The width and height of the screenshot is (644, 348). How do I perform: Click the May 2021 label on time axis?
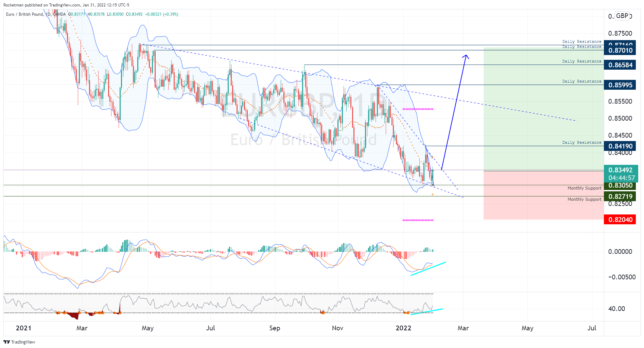click(x=147, y=328)
